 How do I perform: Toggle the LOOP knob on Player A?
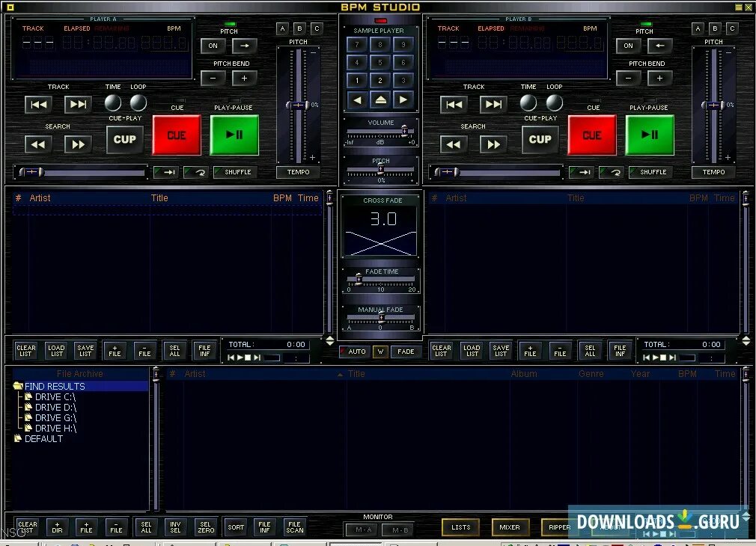[x=138, y=102]
